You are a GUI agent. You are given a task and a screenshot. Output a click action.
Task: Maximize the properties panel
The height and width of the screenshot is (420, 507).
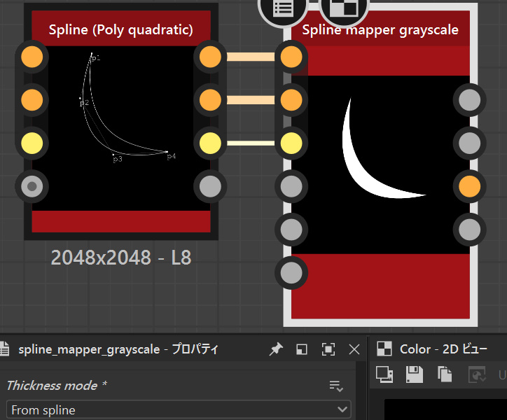tap(328, 349)
